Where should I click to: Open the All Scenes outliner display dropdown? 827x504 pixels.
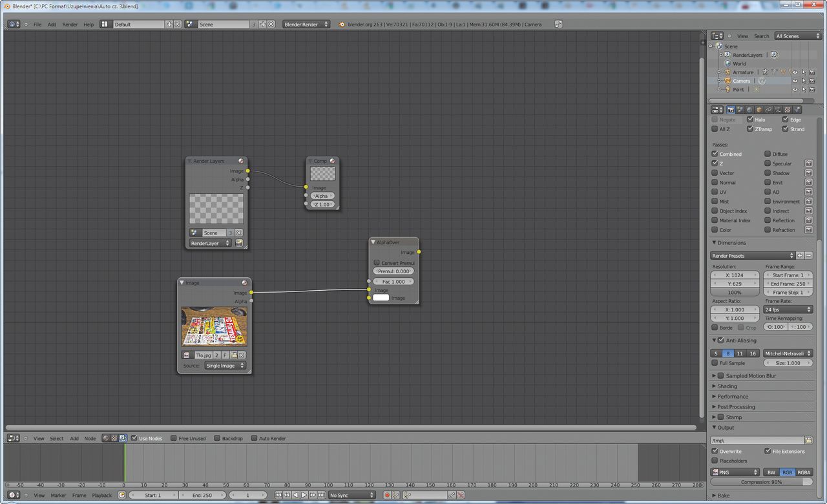coord(797,36)
